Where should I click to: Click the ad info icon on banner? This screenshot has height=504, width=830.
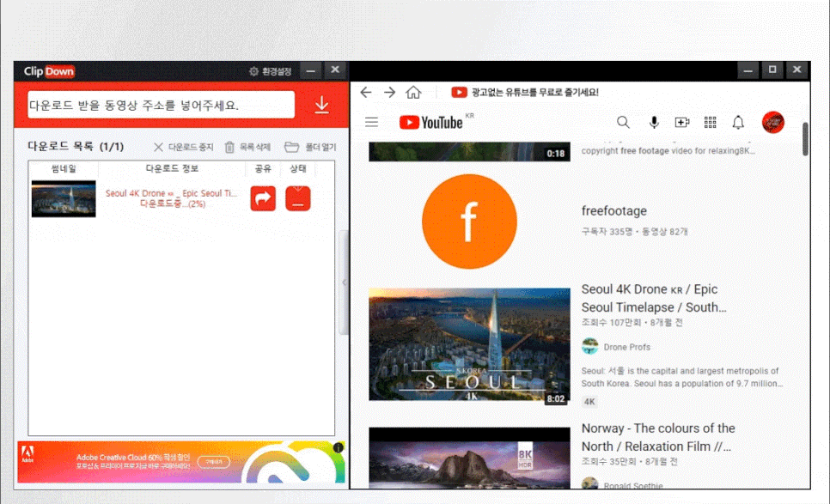(x=339, y=447)
